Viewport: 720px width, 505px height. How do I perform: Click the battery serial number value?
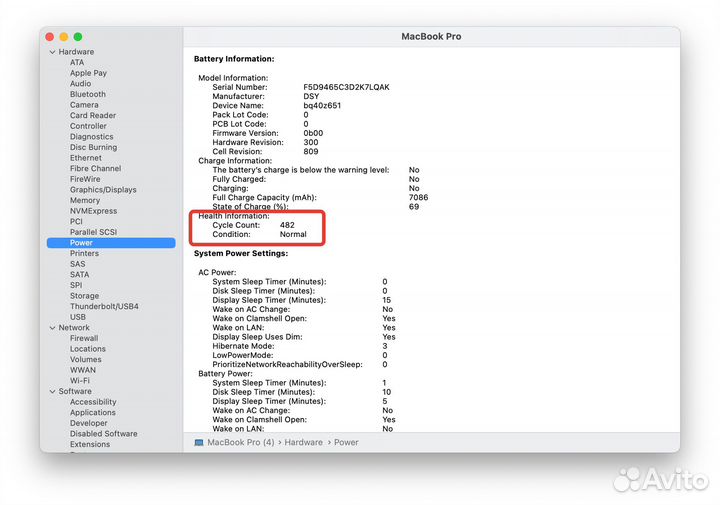(x=346, y=87)
